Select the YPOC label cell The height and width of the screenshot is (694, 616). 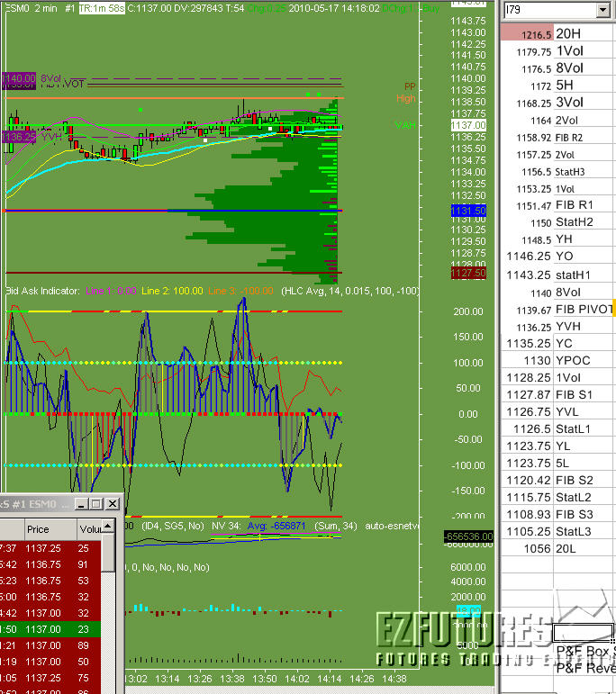coord(584,361)
